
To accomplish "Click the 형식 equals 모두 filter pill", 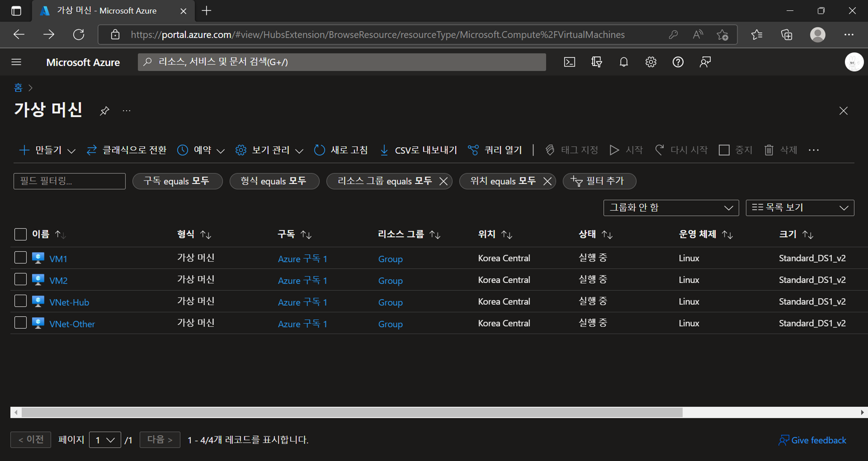I will (x=274, y=181).
